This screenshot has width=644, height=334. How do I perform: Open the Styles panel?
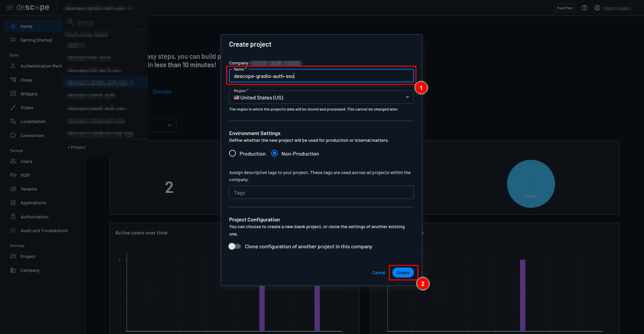27,108
